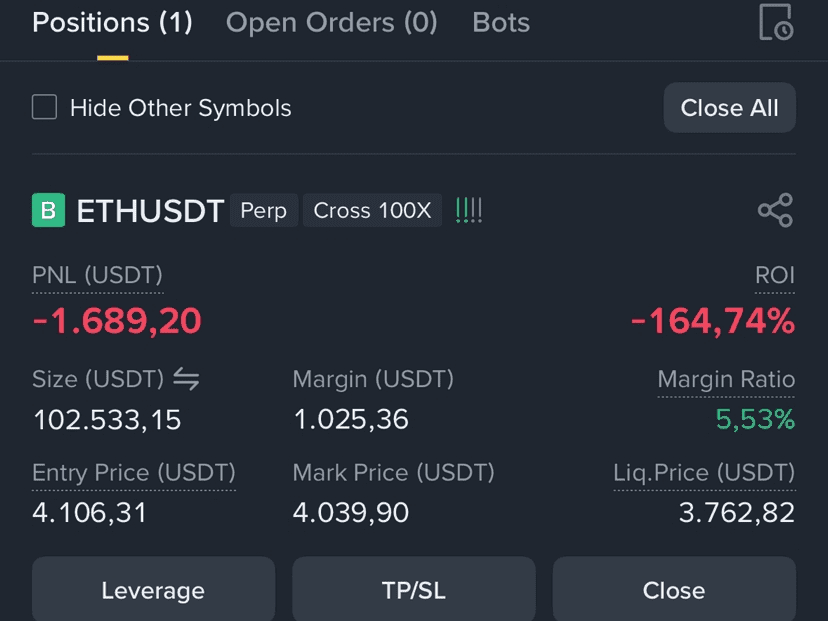Viewport: 828px width, 621px height.
Task: Open the order history icon
Action: pos(776,22)
